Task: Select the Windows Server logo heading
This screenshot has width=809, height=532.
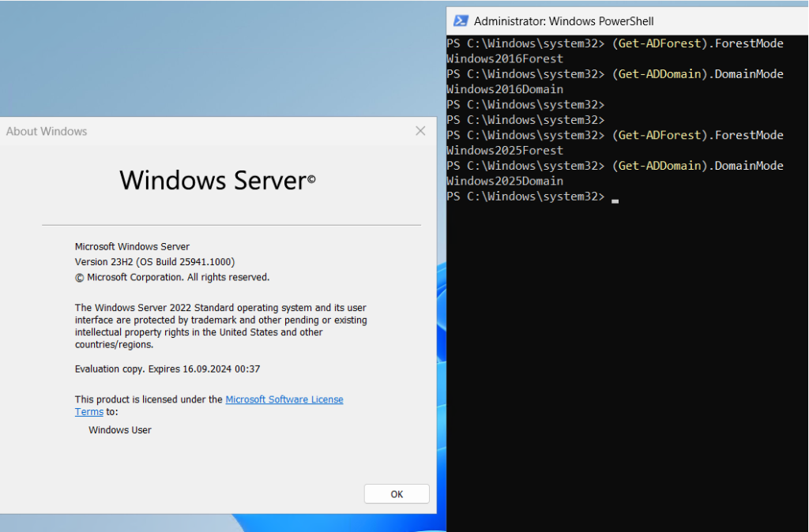Action: pos(216,181)
